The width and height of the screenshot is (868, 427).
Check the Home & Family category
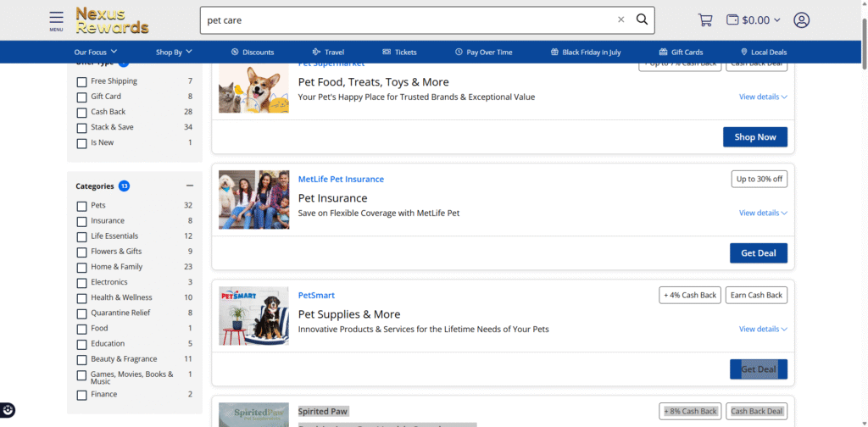click(81, 268)
